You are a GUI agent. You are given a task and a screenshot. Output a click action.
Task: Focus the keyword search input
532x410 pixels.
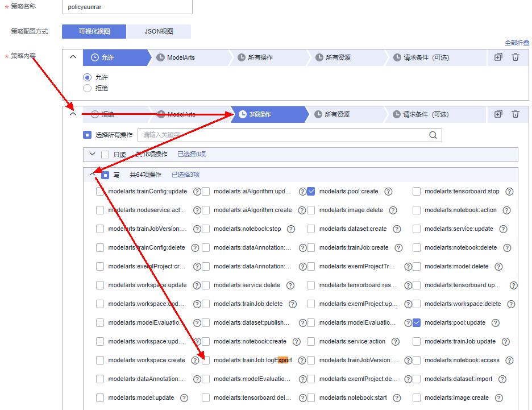click(x=290, y=135)
